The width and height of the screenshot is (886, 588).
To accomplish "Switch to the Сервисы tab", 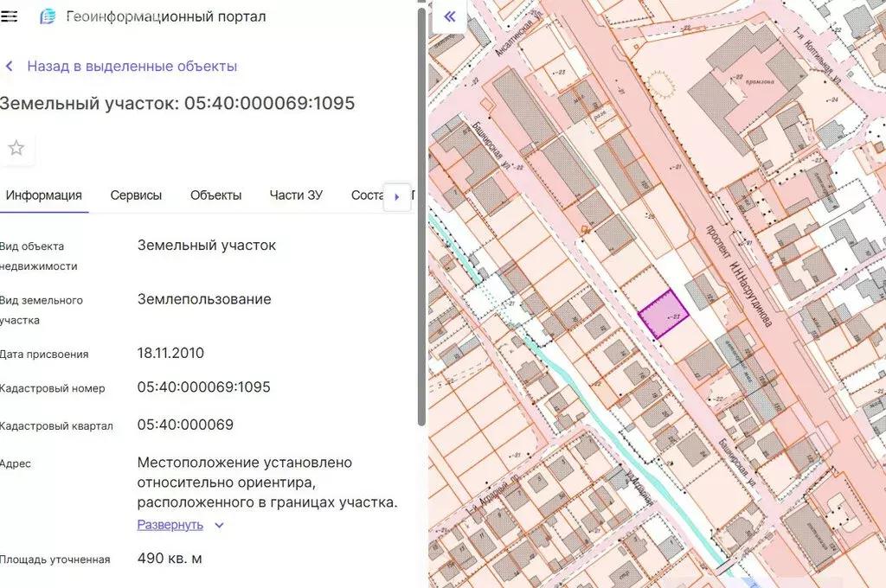I will pyautogui.click(x=135, y=195).
